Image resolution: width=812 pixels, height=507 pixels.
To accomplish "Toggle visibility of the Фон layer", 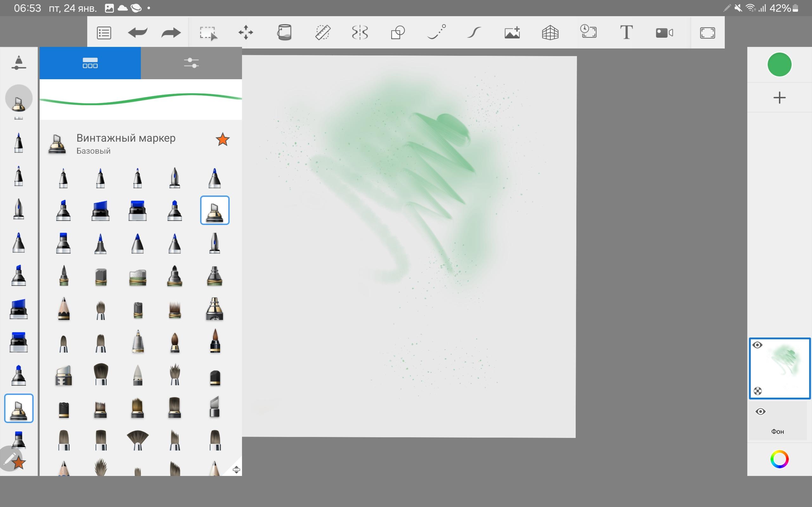I will coord(760,411).
